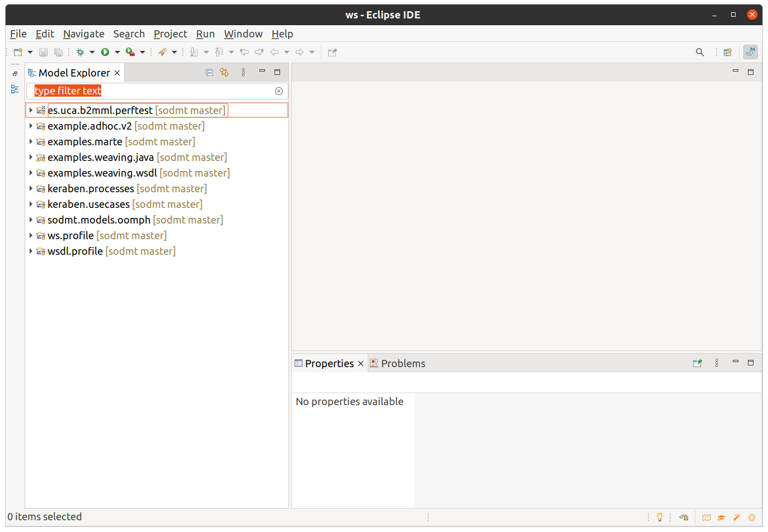Click the Search magnifier icon in toolbar
The width and height of the screenshot is (768, 532).
(x=700, y=52)
